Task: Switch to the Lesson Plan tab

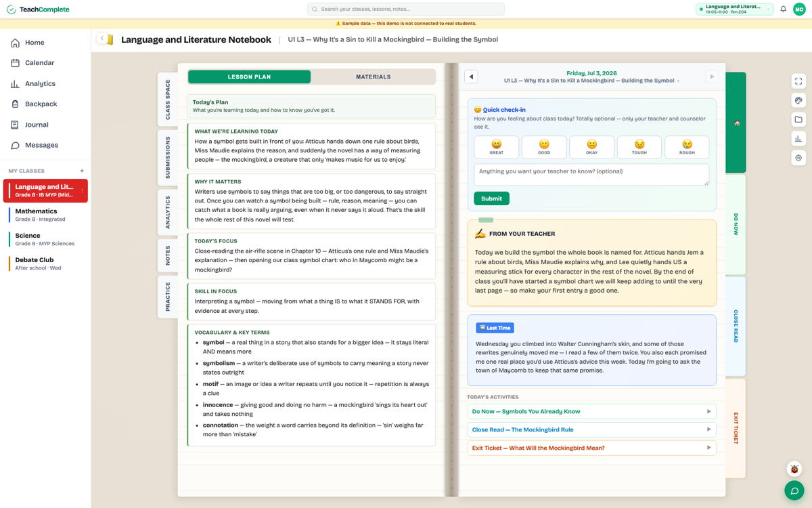Action: pyautogui.click(x=249, y=77)
